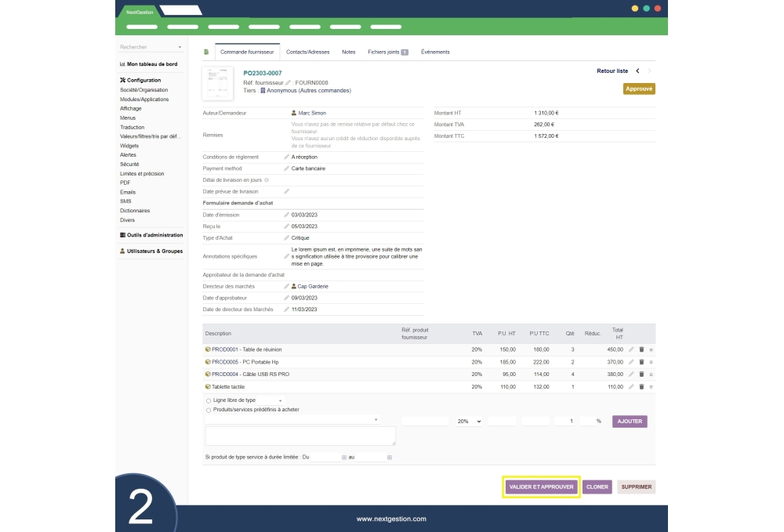Select the 'Ligne libre de type' radio button
784x532 pixels.
(x=206, y=400)
